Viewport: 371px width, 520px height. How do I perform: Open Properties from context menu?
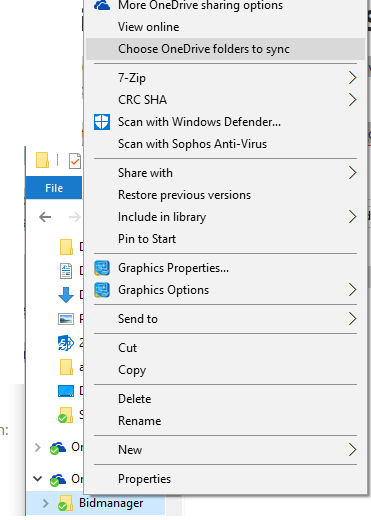(225, 479)
